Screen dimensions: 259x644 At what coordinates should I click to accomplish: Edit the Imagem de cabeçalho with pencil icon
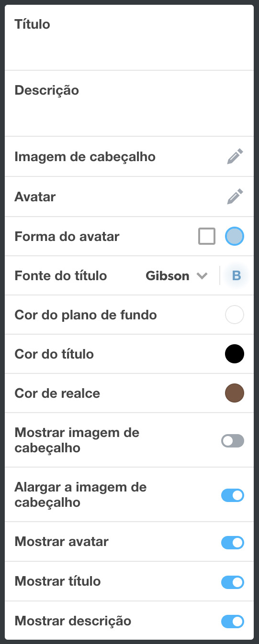coord(235,156)
